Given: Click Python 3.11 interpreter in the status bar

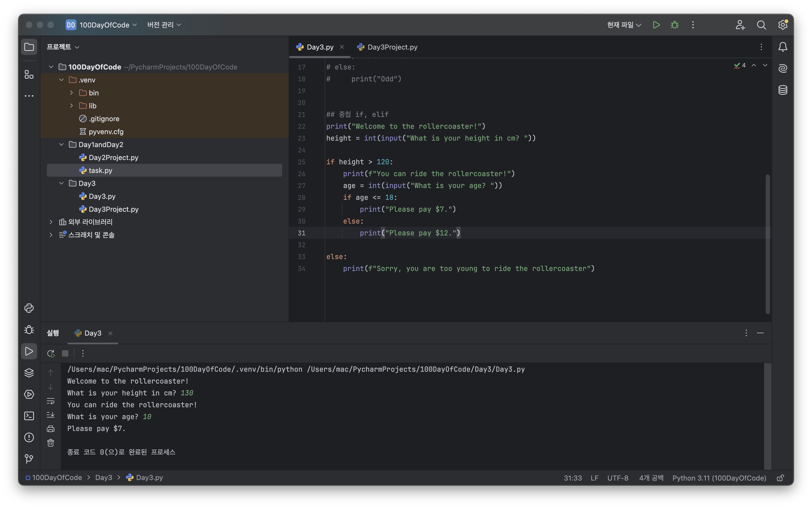Looking at the screenshot, I should click(x=719, y=478).
